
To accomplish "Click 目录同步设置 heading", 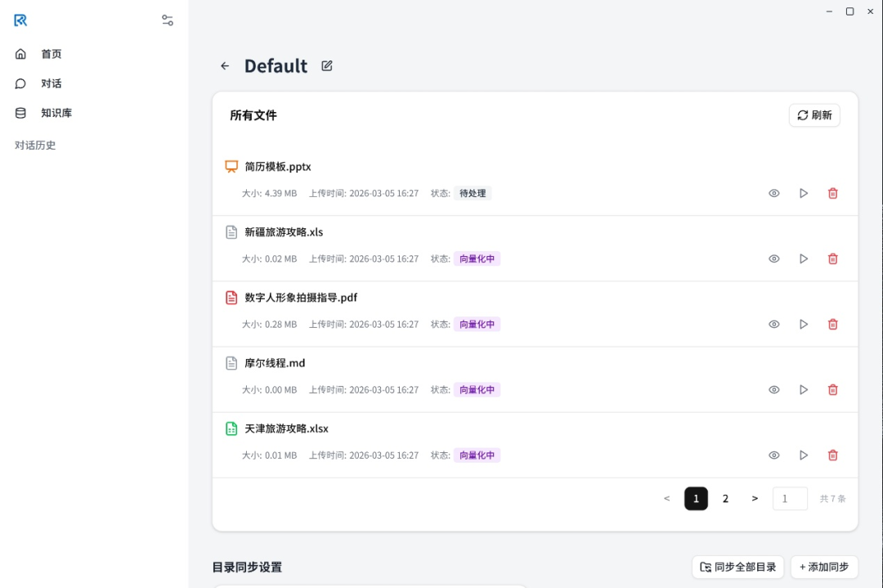I will [x=247, y=568].
